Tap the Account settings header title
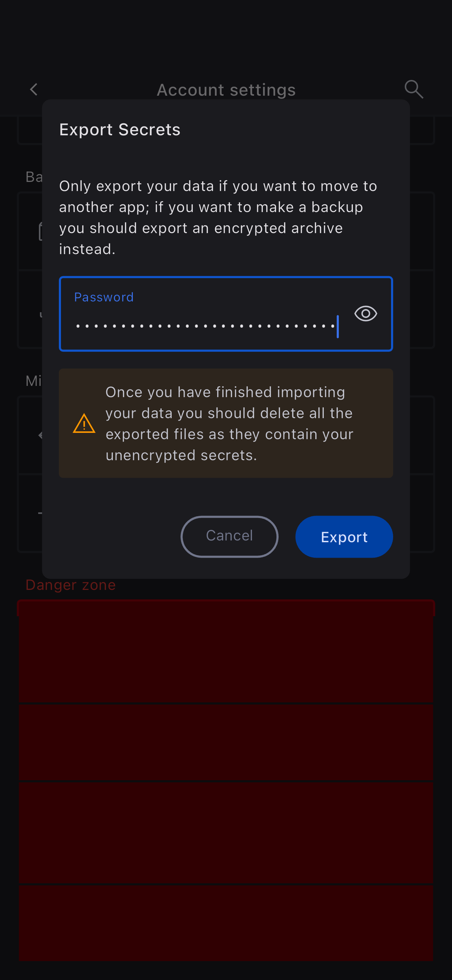 (x=226, y=90)
